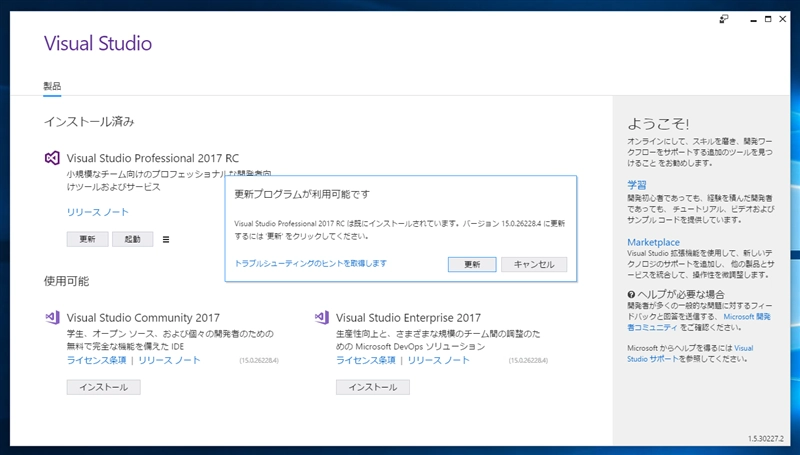The width and height of the screenshot is (800, 455).
Task: Open the hamburger options menu beside 起動
Action: (166, 239)
